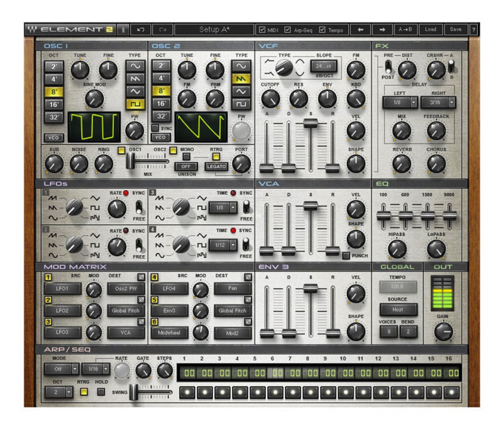The image size is (504, 433).
Task: Enable the VCA Punch checkbox
Action: click(346, 255)
